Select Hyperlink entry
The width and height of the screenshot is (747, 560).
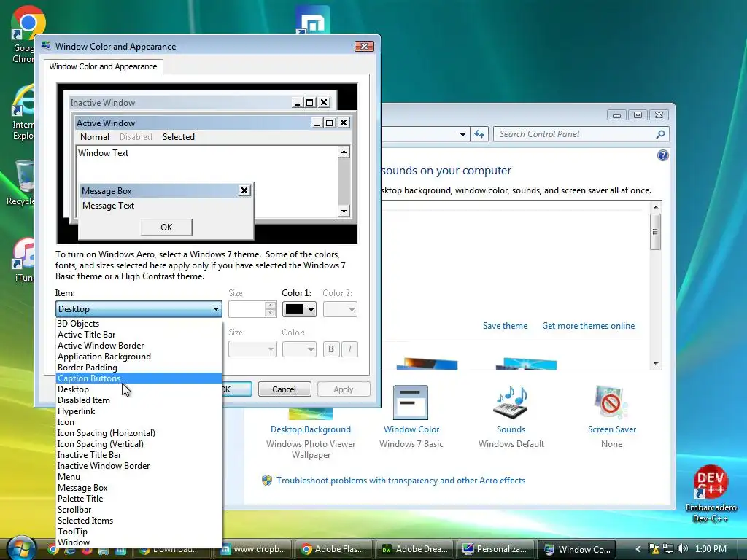click(x=139, y=411)
